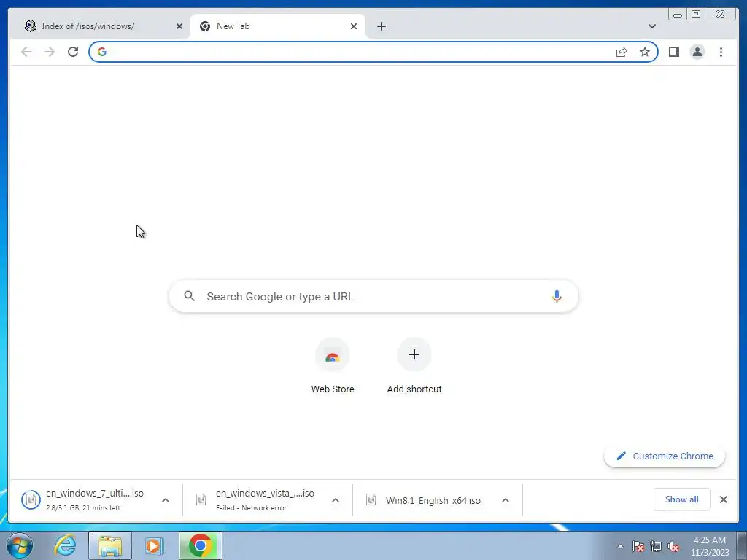Reload the current page
Screen dimensions: 747x560
pyautogui.click(x=73, y=52)
